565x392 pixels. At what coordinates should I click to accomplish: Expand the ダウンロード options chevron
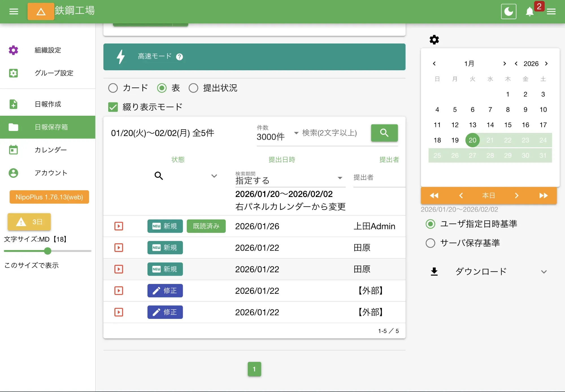[544, 271]
